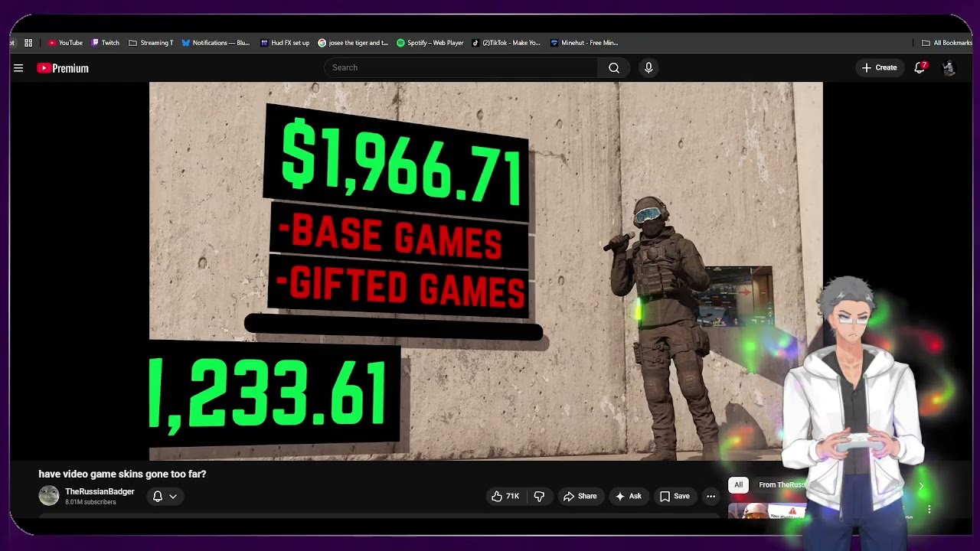Open the Create upload menu
The image size is (980, 551).
click(x=879, y=67)
